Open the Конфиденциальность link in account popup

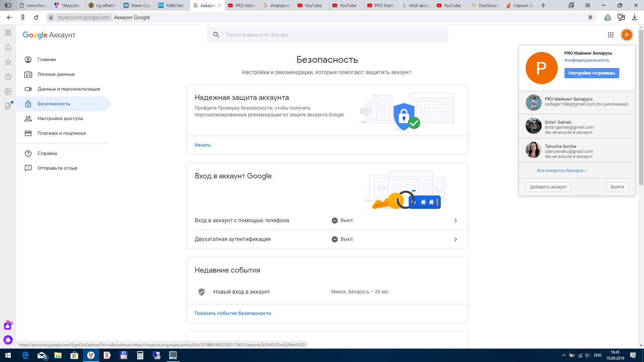pos(587,60)
